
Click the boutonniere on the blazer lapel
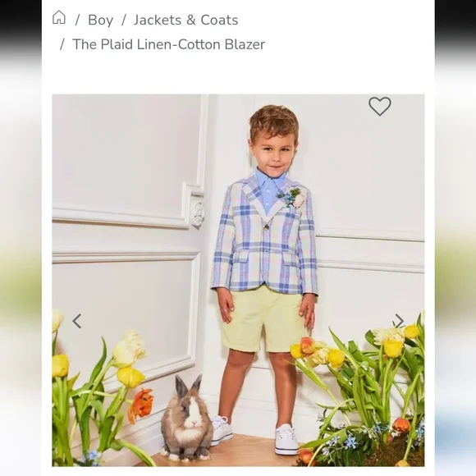click(x=291, y=197)
